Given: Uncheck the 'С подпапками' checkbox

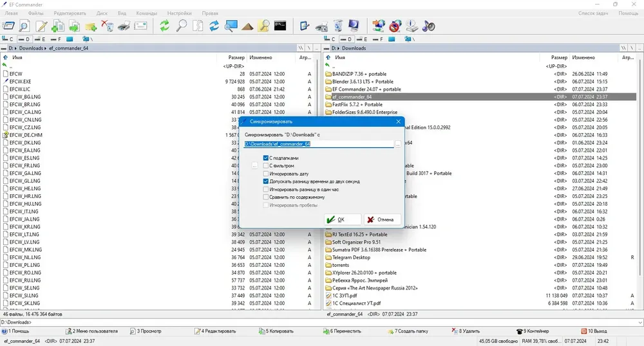Looking at the screenshot, I should pos(266,158).
